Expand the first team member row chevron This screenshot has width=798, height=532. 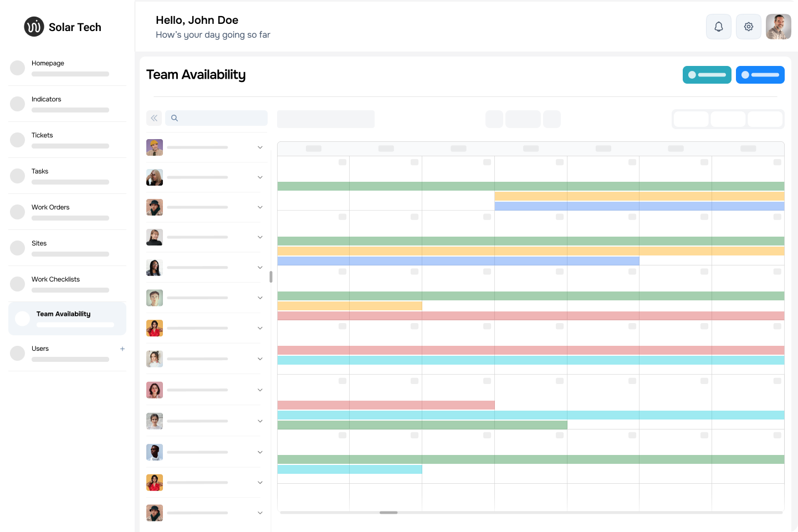(260, 147)
